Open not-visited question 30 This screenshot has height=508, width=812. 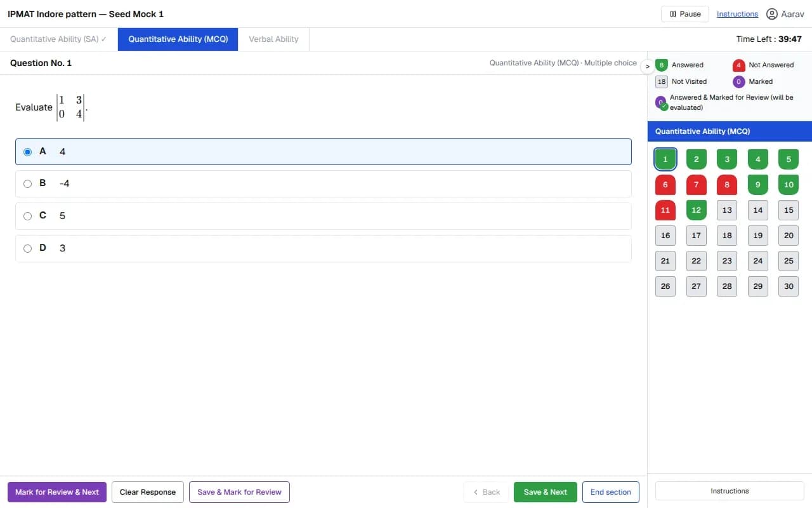[x=789, y=286]
